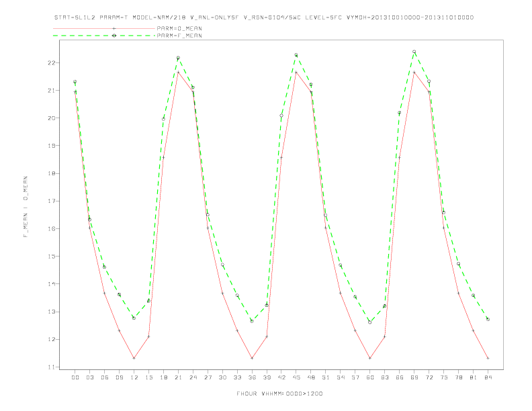Select F_MEAN circle marker at forecast hour 69

click(414, 52)
